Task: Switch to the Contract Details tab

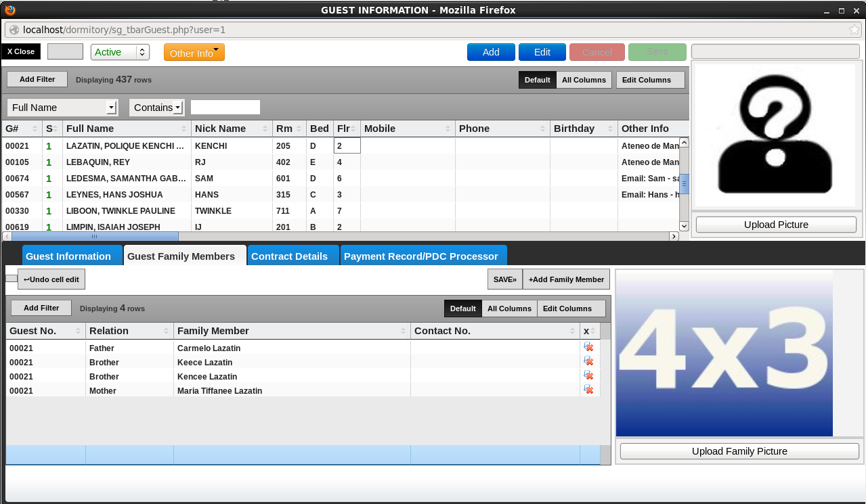Action: [289, 256]
